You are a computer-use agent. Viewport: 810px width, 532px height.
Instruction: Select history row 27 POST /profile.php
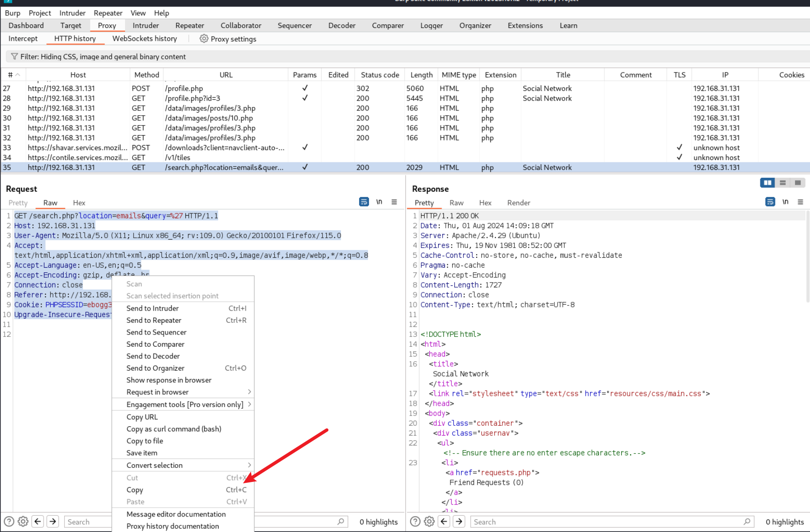(405, 88)
